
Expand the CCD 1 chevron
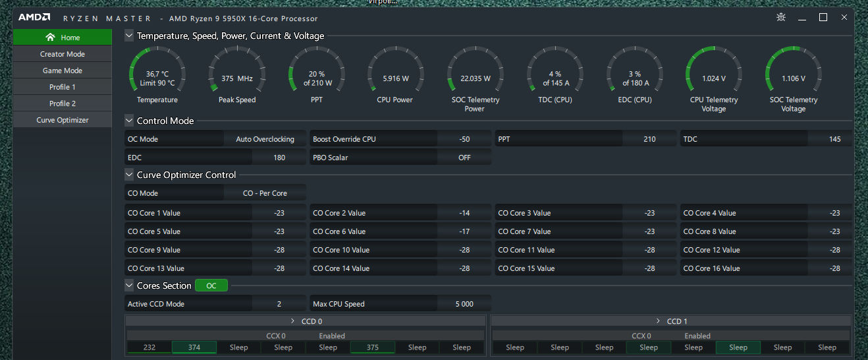(x=658, y=321)
